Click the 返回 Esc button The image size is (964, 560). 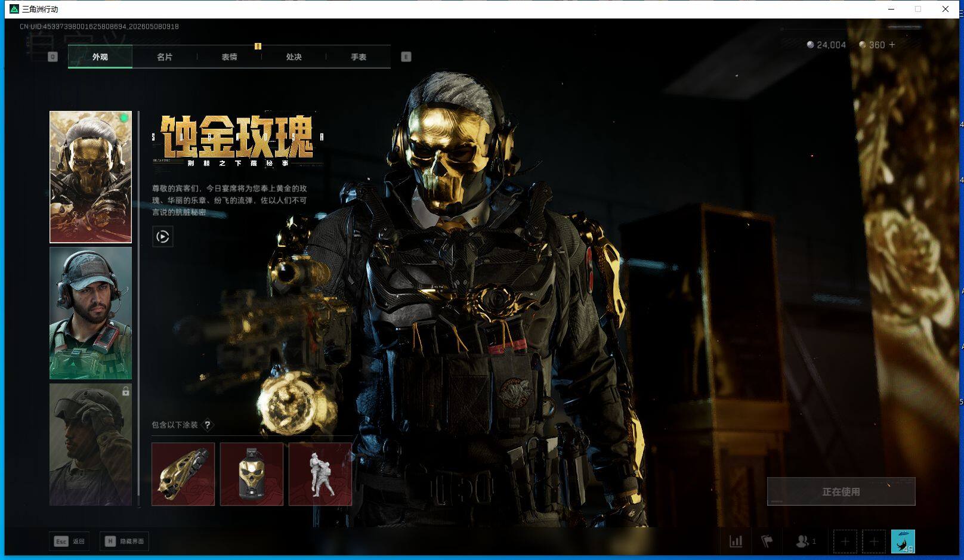click(x=69, y=542)
